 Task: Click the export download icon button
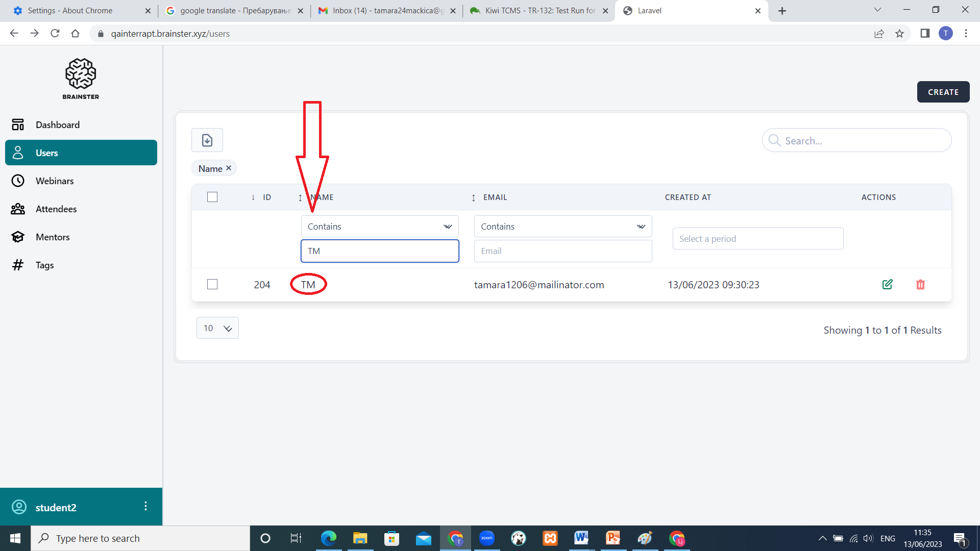click(207, 140)
